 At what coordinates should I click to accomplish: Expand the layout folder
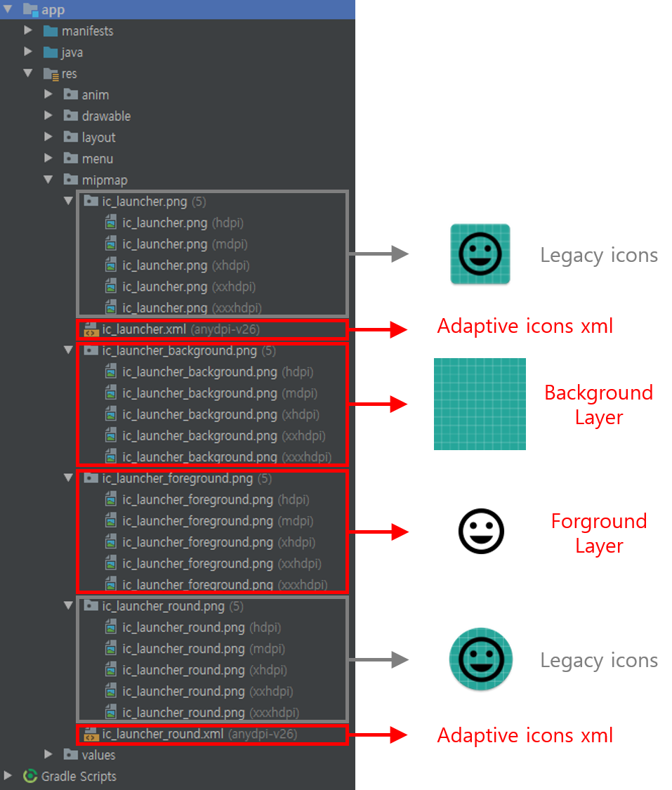pos(48,137)
